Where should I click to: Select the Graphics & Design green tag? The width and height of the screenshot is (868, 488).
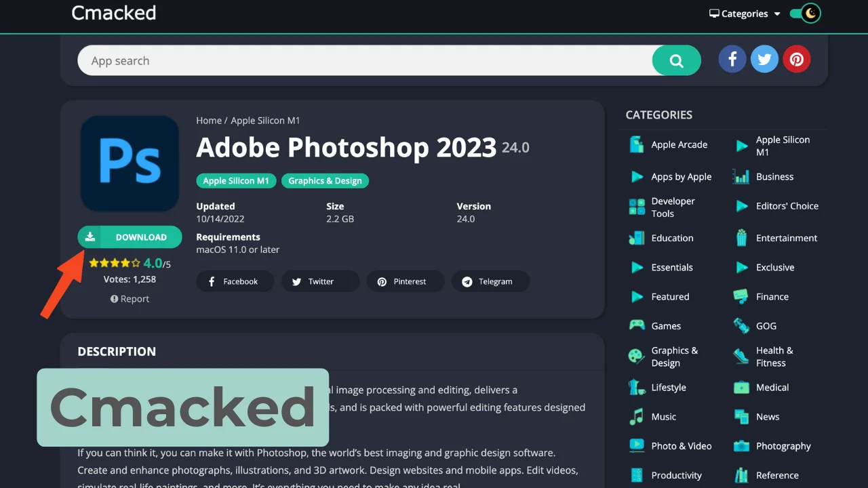click(x=325, y=181)
